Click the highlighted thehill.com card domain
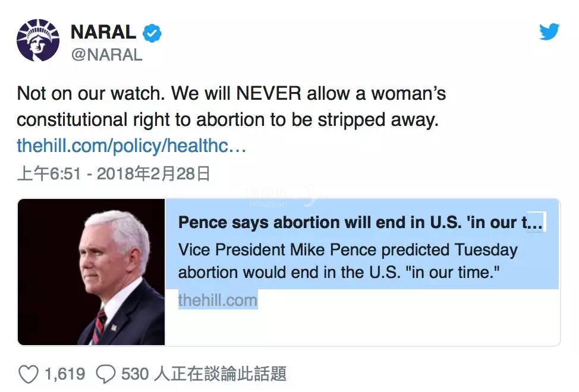Image resolution: width=579 pixels, height=392 pixels. [218, 300]
